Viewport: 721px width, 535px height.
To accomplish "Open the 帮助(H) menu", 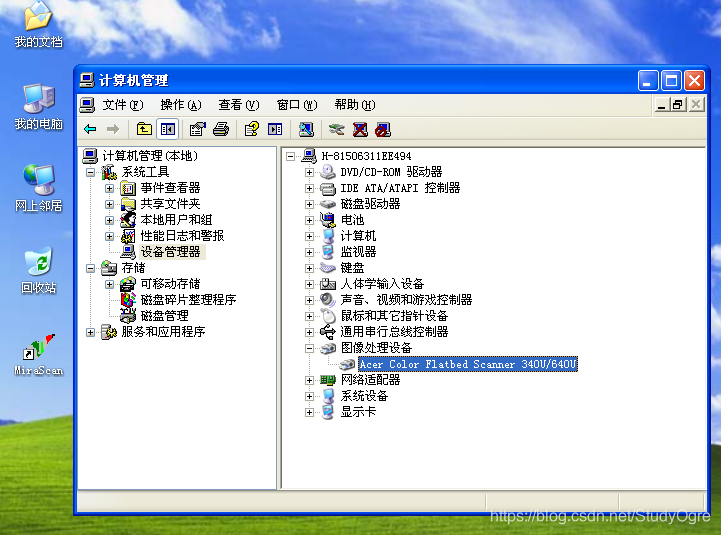I will click(x=355, y=105).
